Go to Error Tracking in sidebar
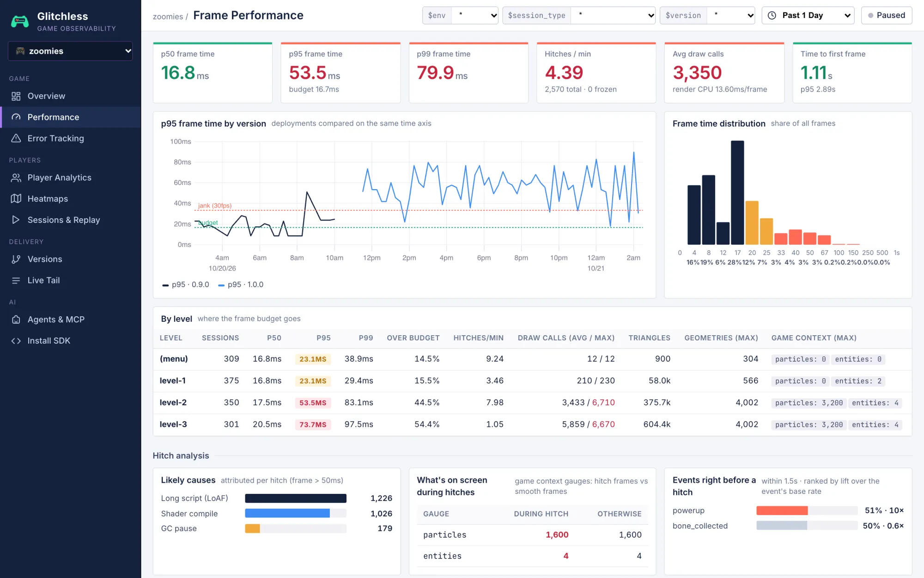 click(70, 138)
